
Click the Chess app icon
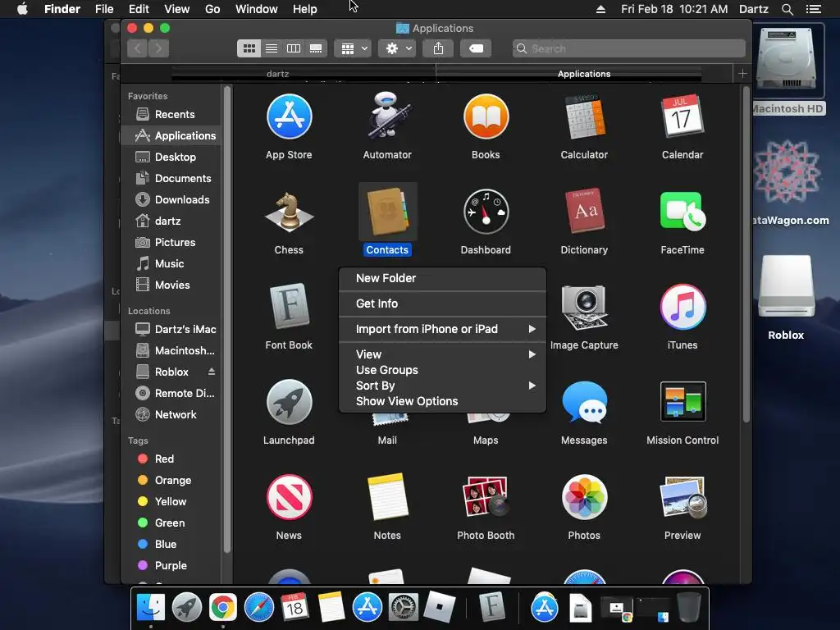290,212
